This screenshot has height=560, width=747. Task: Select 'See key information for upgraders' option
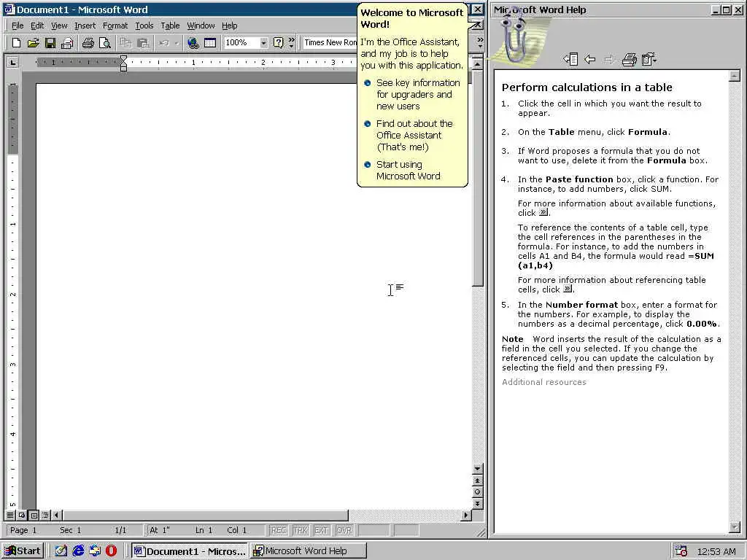(418, 94)
